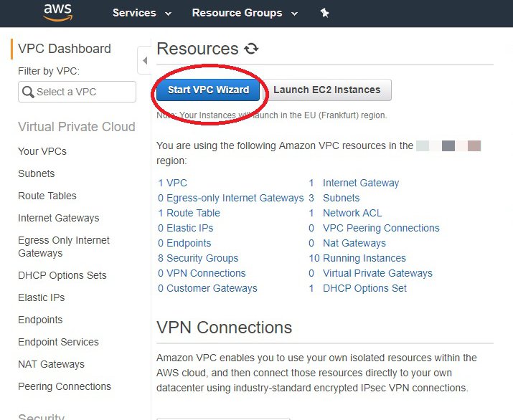Collapse the sidebar with the left arrow
The height and width of the screenshot is (420, 513).
click(x=145, y=60)
